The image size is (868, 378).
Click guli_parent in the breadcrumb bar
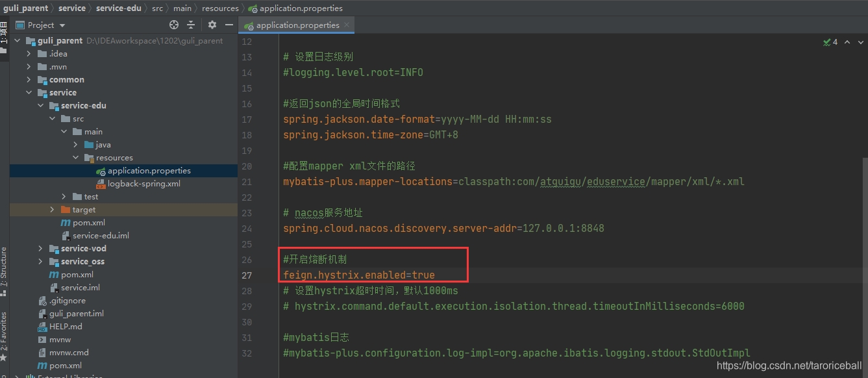point(26,8)
